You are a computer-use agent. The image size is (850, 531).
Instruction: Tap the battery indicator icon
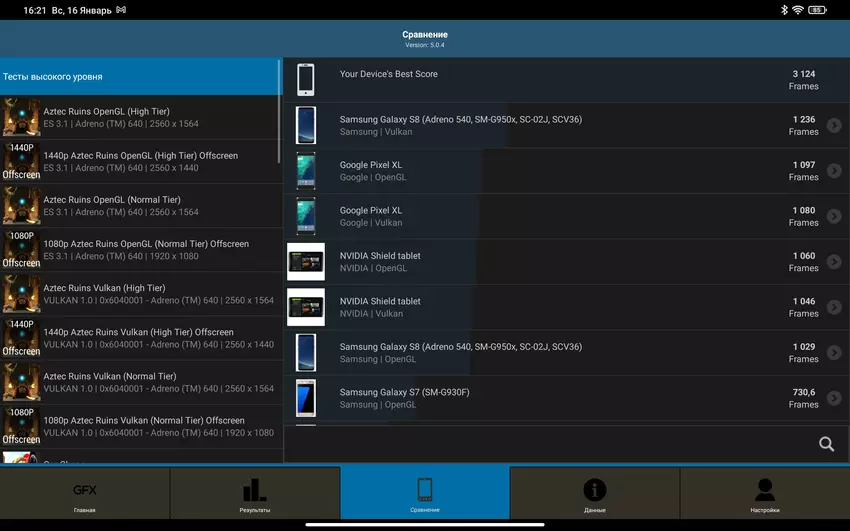click(818, 10)
